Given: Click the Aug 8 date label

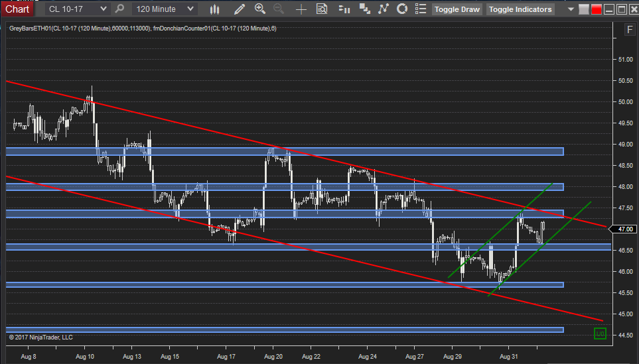Looking at the screenshot, I should coord(29,356).
